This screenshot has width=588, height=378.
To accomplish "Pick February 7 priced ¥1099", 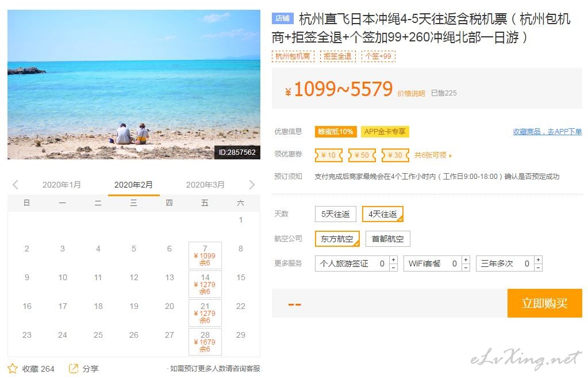I will point(205,255).
